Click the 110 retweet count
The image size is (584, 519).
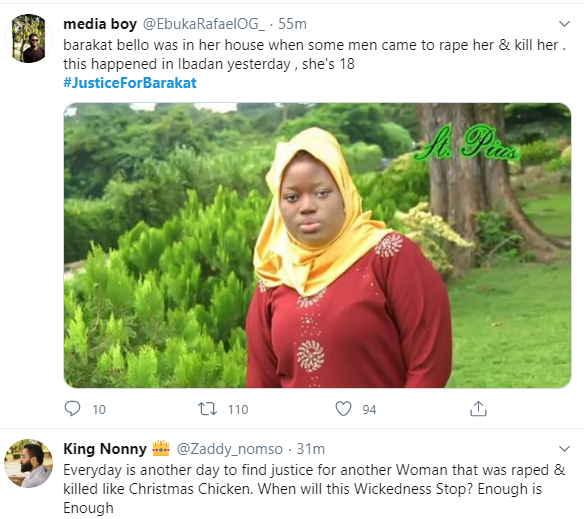click(x=238, y=409)
